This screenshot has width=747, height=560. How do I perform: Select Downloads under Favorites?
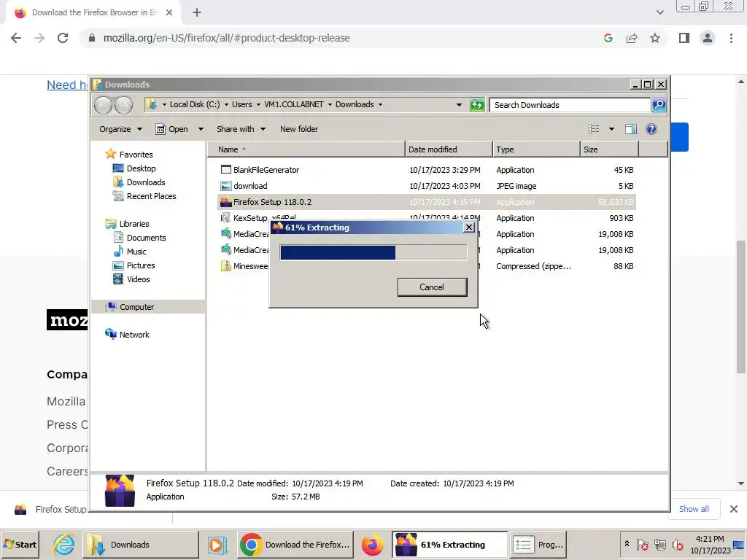pos(139,182)
